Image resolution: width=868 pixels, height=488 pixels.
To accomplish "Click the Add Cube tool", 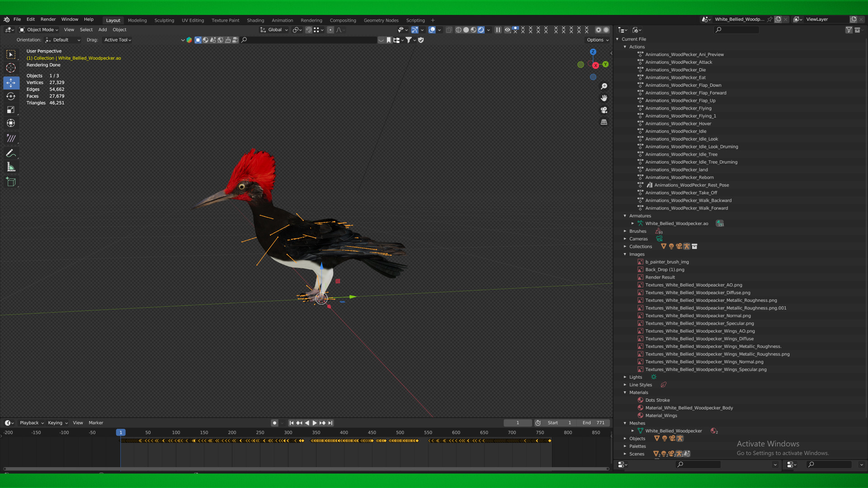I will tap(11, 182).
